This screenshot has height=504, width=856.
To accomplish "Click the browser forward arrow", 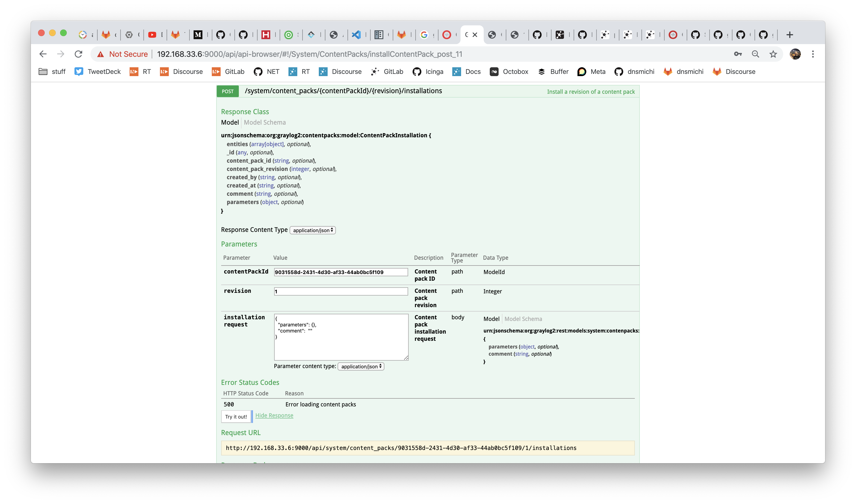I will 60,54.
